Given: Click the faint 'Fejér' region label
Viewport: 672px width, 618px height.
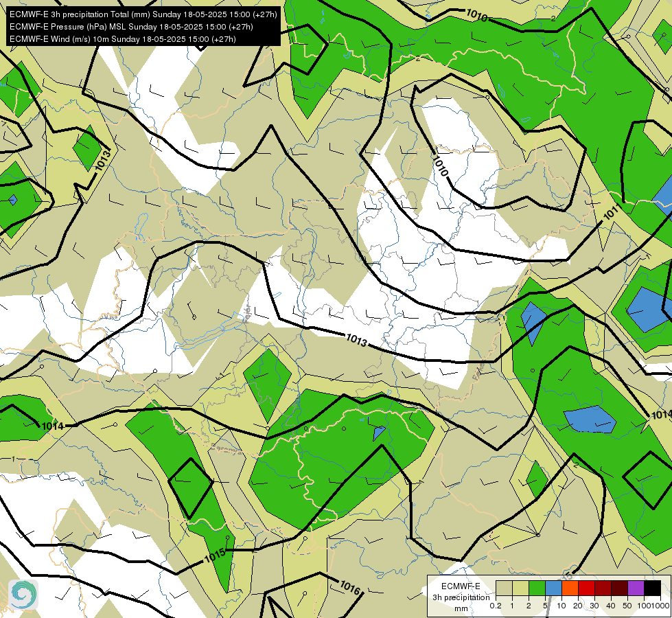Looking at the screenshot, I should tap(246, 314).
